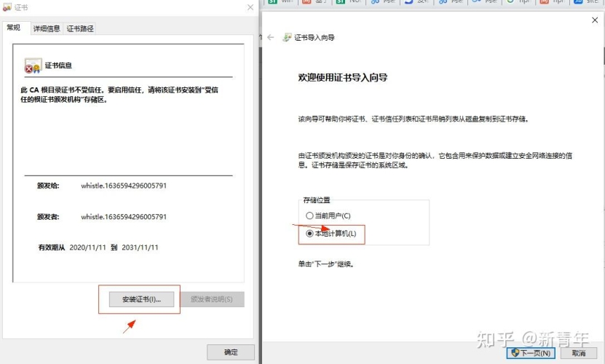Click the 确定 button in certificate dialog
Viewport: 605px width, 364px height.
click(231, 352)
